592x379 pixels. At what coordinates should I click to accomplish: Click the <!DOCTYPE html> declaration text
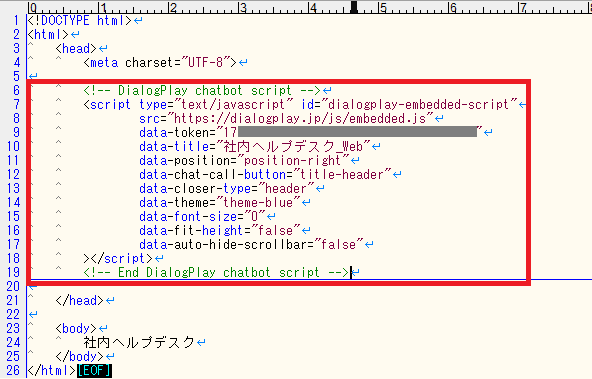point(79,20)
